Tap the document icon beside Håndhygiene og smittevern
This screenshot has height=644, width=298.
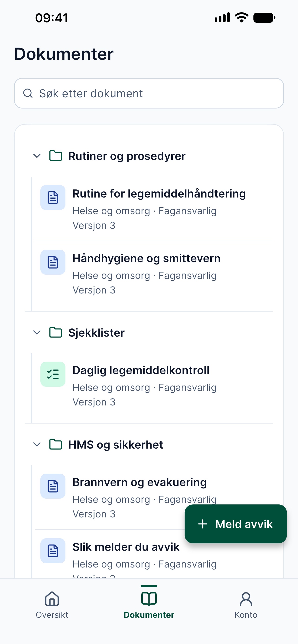point(53,262)
